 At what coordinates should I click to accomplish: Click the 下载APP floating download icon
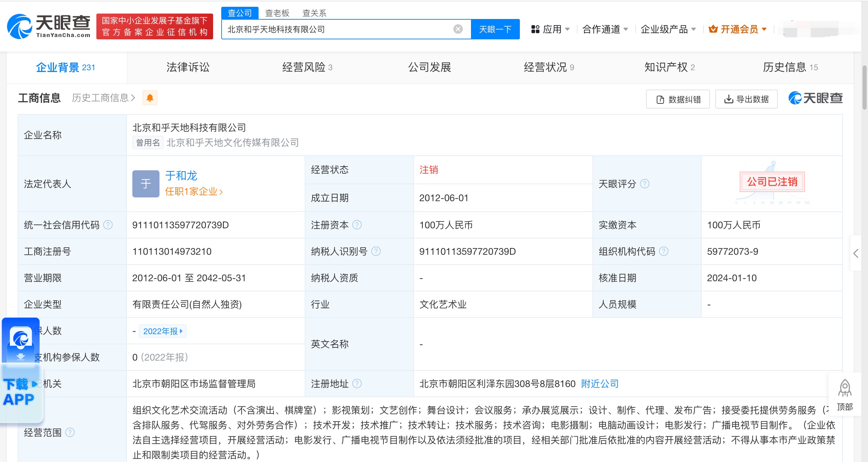tap(21, 370)
